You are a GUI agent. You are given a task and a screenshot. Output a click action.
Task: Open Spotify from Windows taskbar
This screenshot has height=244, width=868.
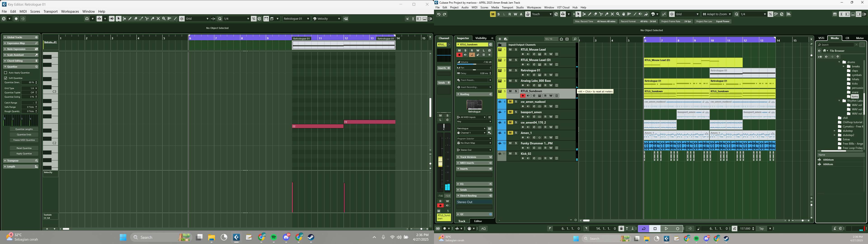coord(274,237)
